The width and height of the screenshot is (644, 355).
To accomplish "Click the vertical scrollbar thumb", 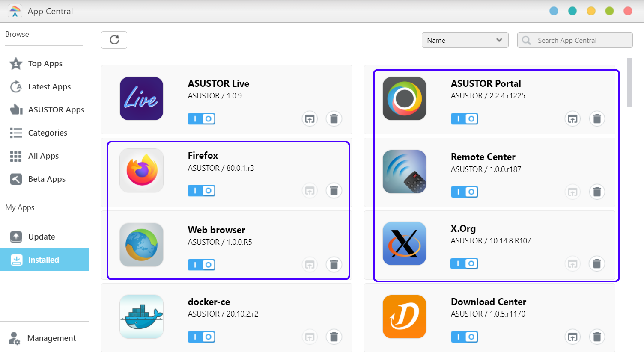I will [x=629, y=82].
